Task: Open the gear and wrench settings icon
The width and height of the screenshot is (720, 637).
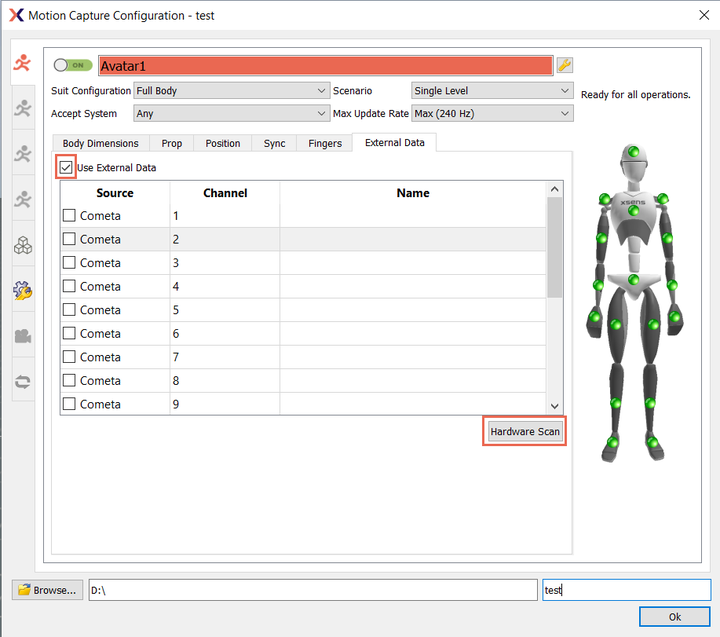Action: pos(22,290)
